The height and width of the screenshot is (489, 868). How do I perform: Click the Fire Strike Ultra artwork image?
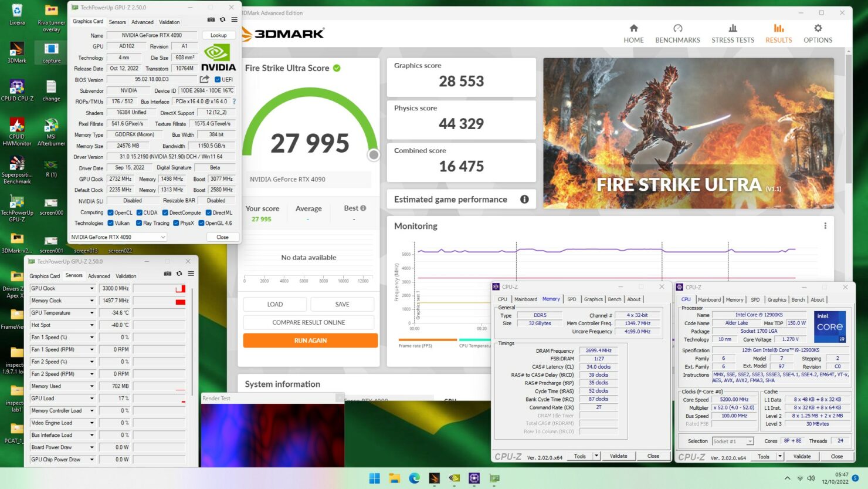[x=689, y=133]
